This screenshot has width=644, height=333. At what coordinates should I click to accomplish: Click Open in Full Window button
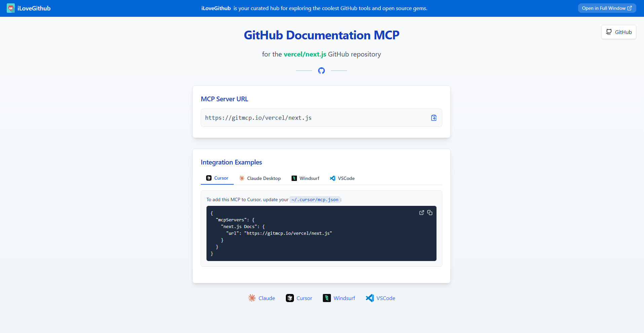coord(607,8)
